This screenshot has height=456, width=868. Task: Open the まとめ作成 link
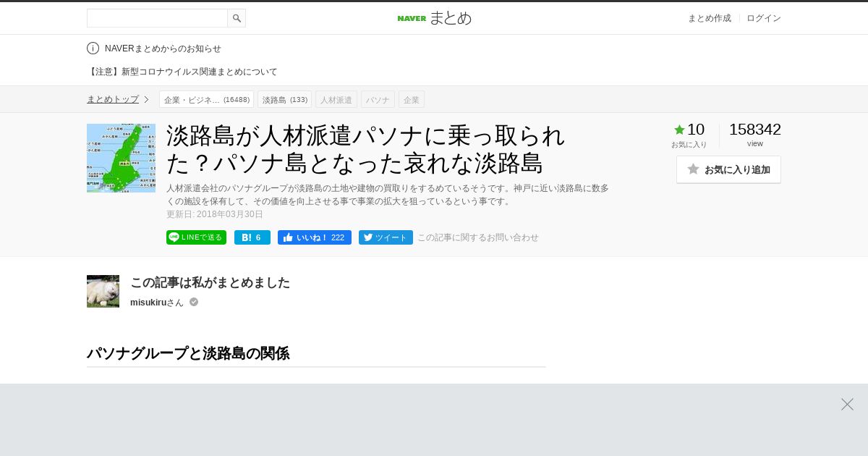(709, 18)
